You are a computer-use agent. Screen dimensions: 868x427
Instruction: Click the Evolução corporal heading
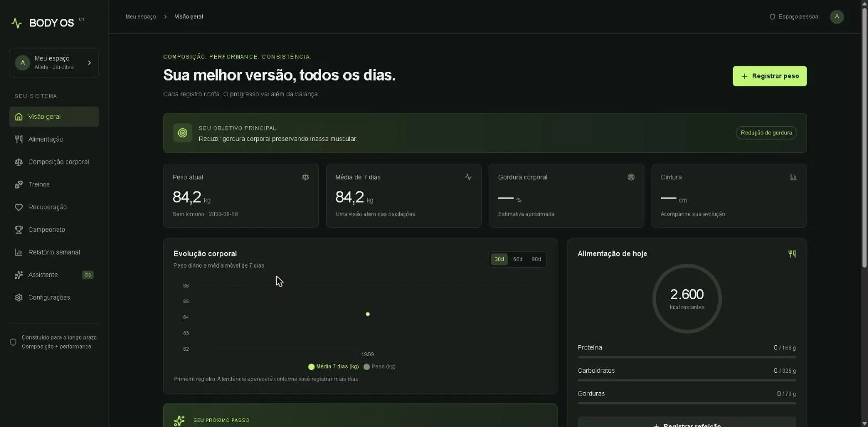205,254
